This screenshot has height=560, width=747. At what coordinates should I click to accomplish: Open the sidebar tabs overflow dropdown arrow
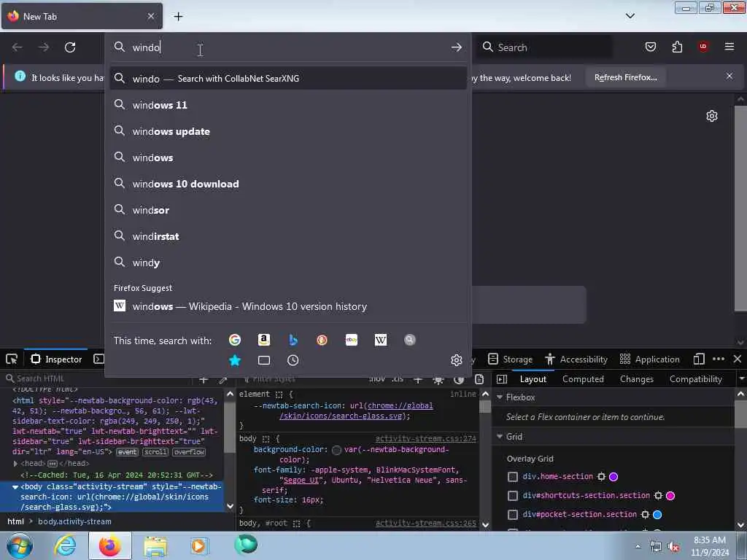click(x=741, y=379)
